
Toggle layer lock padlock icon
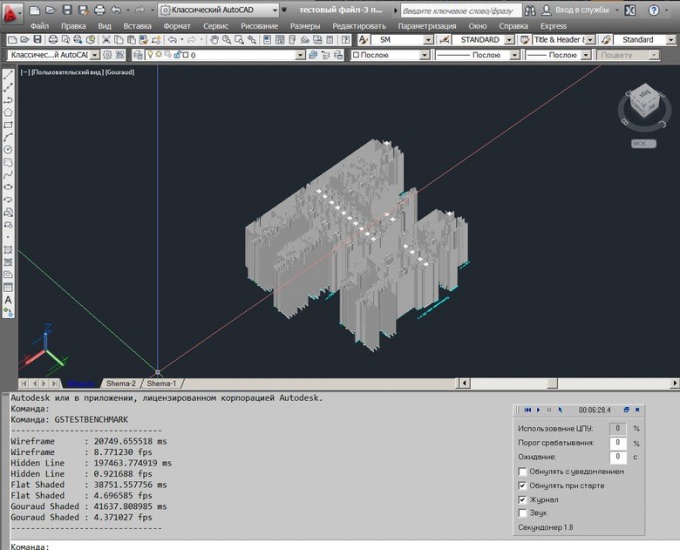coord(177,55)
